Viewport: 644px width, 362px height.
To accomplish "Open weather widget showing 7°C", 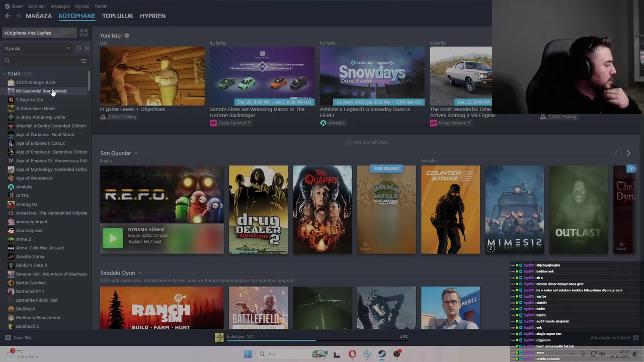I will click(21, 353).
